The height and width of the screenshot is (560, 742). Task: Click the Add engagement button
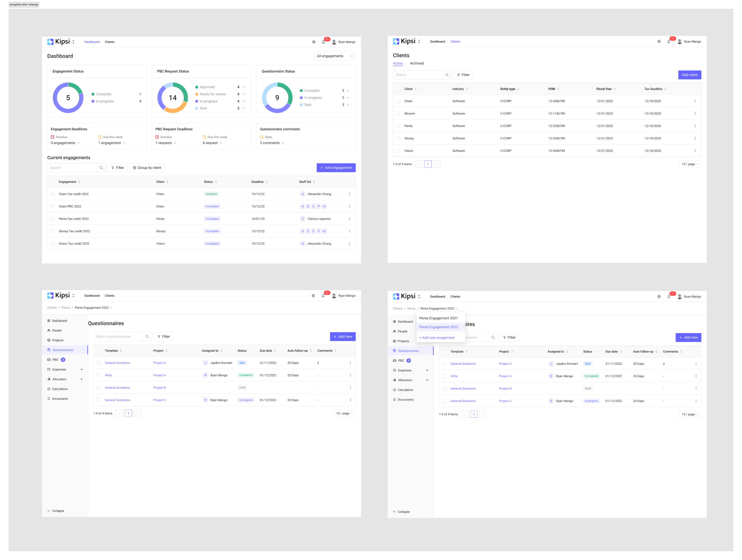tap(336, 168)
